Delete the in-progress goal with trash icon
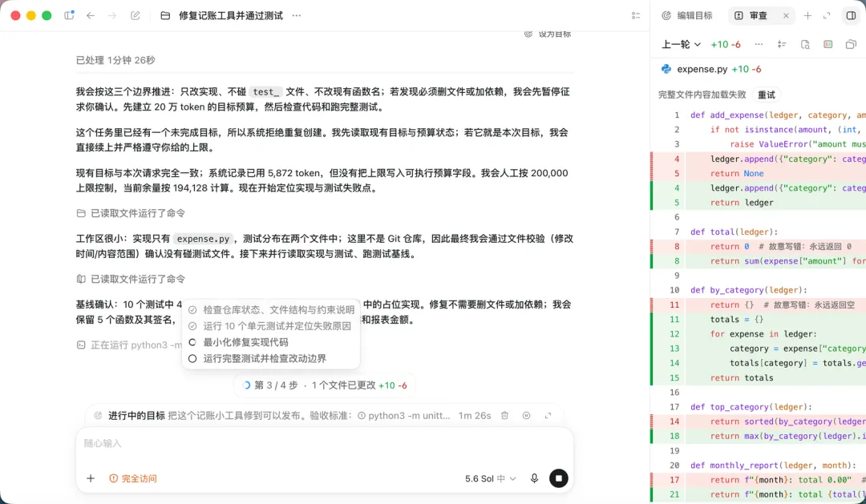 point(504,415)
